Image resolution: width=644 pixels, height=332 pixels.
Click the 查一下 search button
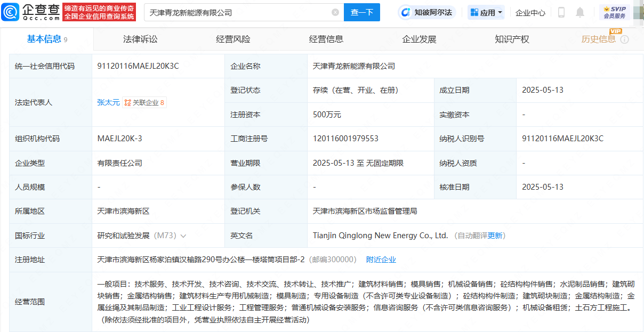362,12
